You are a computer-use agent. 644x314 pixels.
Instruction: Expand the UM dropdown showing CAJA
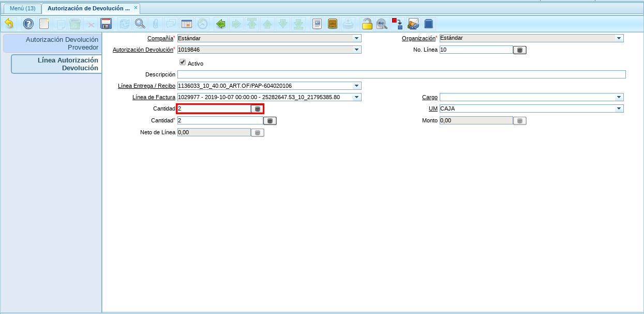[619, 108]
